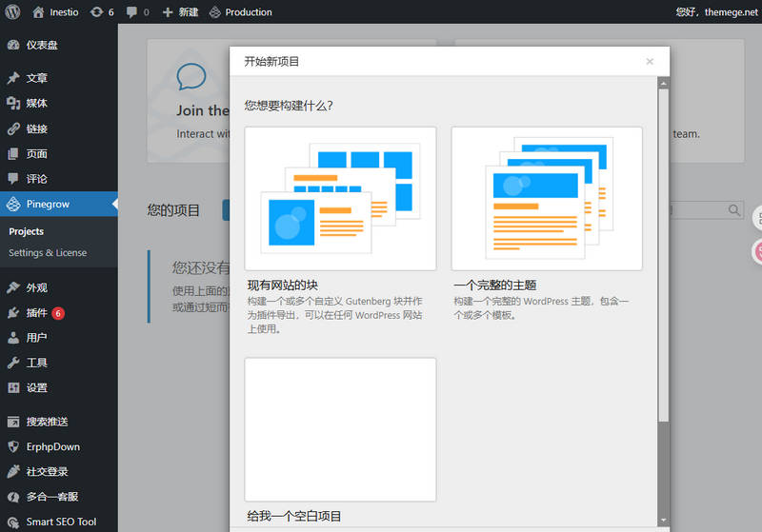Screen dimensions: 762x532
Task: Open 文章 posts menu
Action: [x=59, y=78]
